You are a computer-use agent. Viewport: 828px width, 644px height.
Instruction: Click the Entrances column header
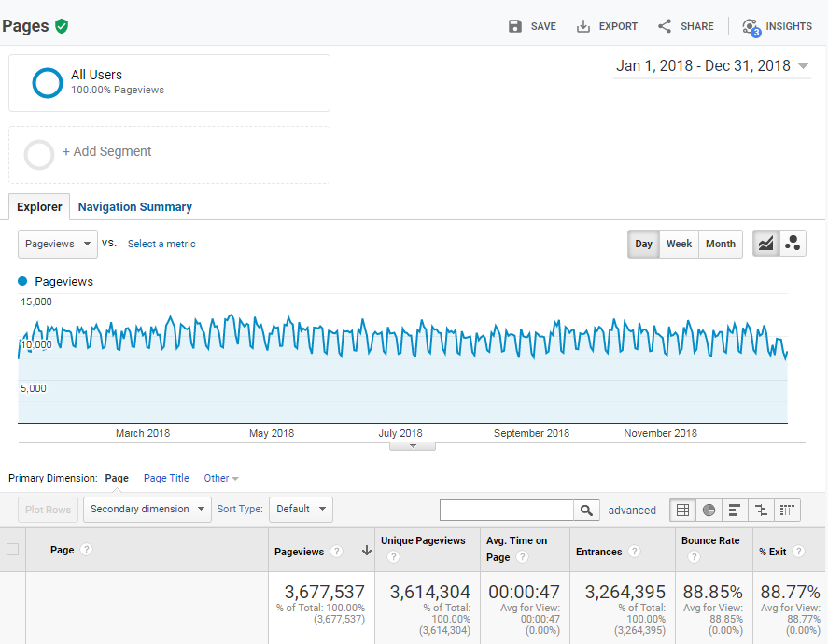pos(598,552)
